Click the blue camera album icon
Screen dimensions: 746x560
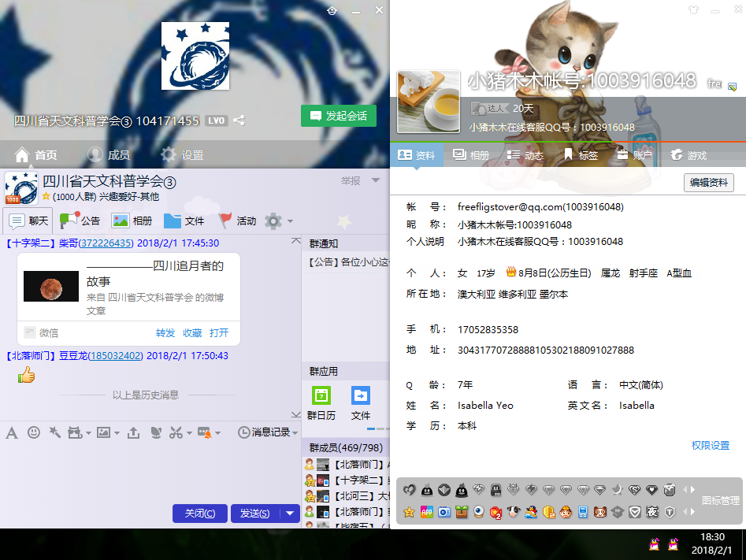coord(444,512)
